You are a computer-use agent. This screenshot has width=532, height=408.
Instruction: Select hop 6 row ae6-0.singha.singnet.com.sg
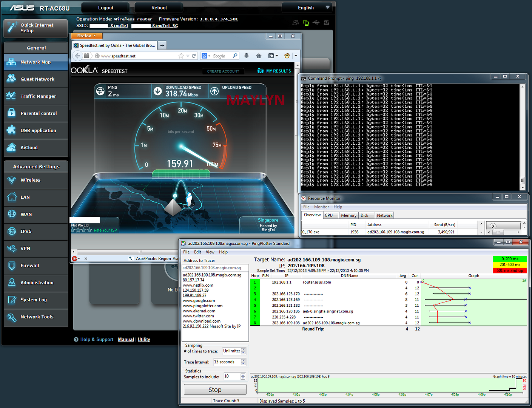tap(388, 311)
